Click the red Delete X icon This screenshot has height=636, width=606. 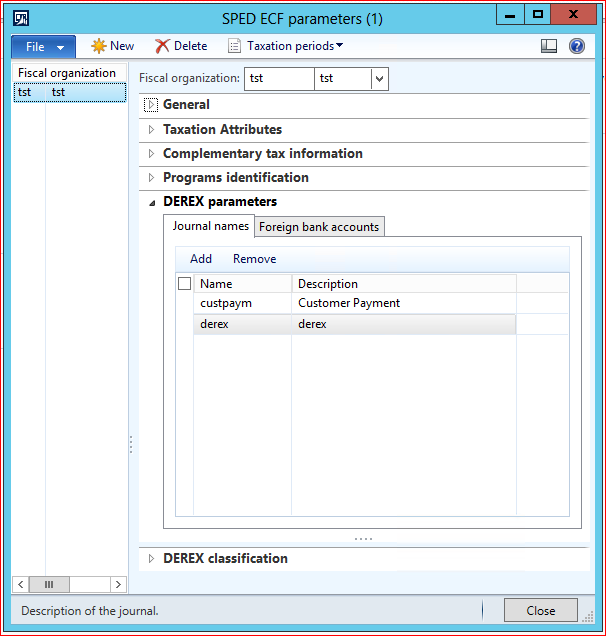pos(162,46)
